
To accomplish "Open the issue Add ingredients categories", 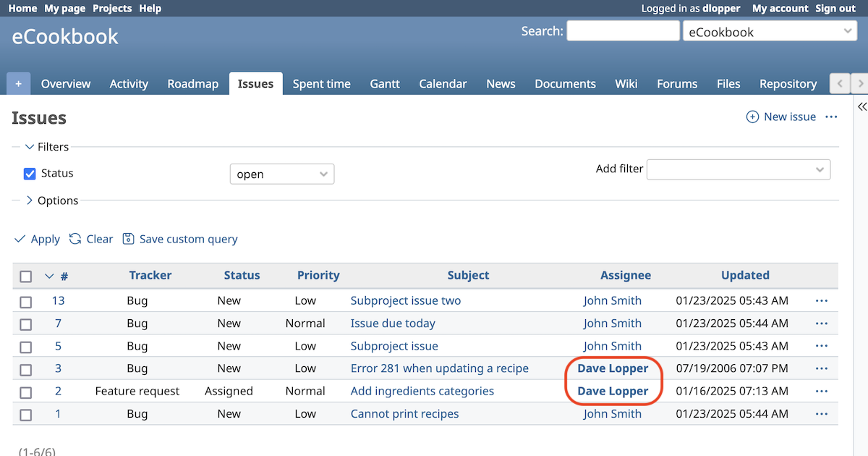I will coord(422,391).
